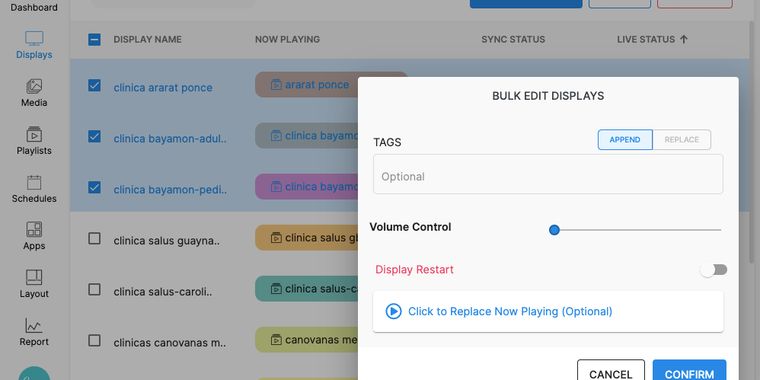760x380 pixels.
Task: Click the Tags optional input field
Action: point(548,174)
